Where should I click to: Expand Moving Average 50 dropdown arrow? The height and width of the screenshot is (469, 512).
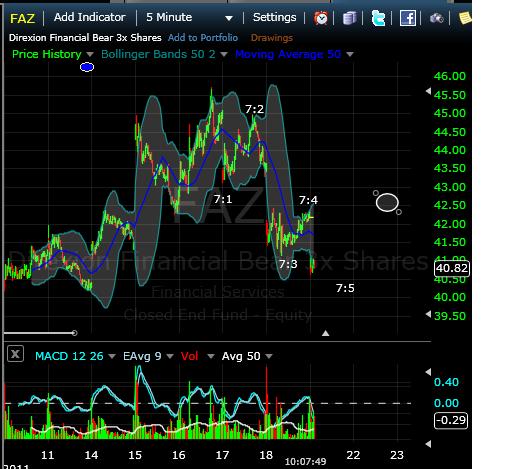tap(350, 54)
